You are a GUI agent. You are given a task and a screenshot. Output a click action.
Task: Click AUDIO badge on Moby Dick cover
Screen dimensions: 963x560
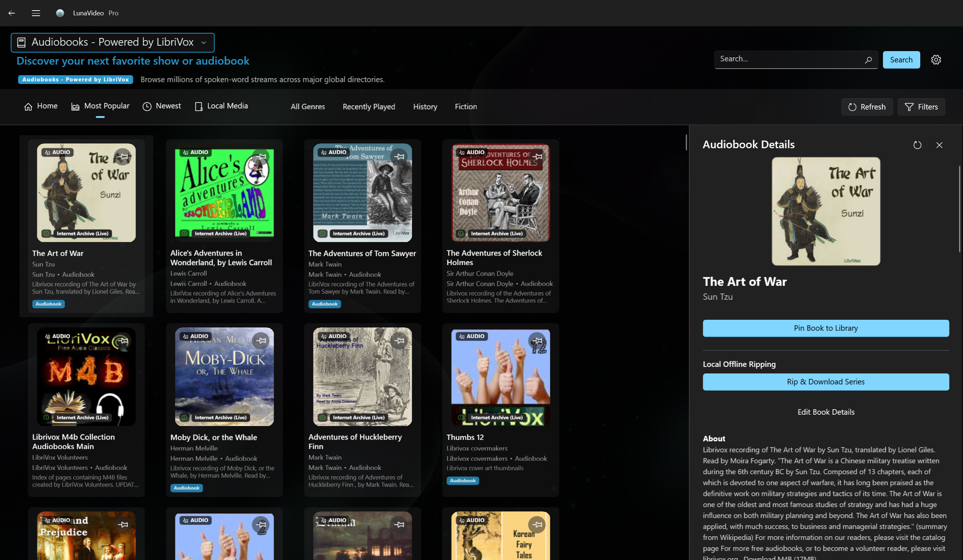[196, 336]
